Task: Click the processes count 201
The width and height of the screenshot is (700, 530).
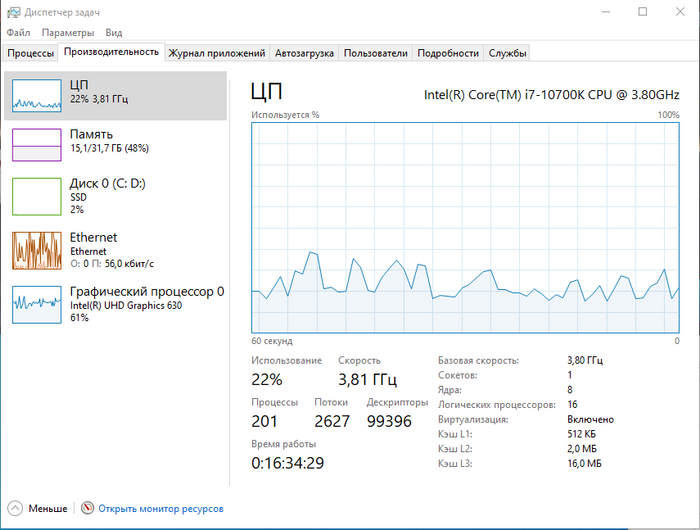Action: click(264, 421)
